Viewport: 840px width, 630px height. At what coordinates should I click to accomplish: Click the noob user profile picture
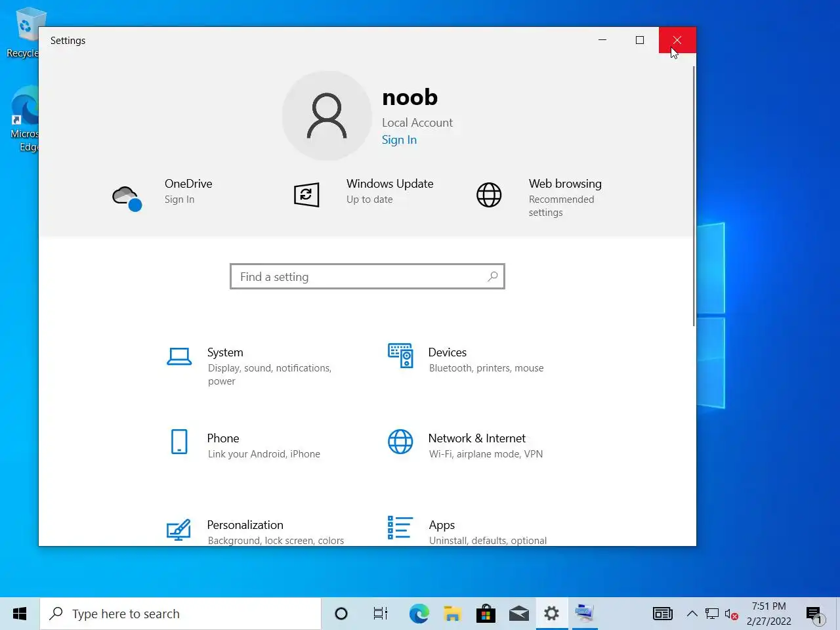[x=327, y=115]
